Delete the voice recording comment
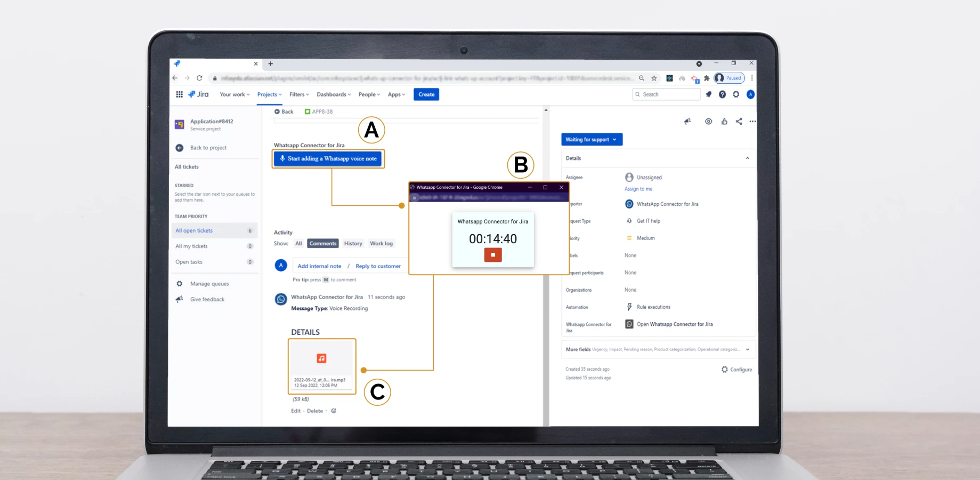Screen dimensions: 980x480 (315, 411)
